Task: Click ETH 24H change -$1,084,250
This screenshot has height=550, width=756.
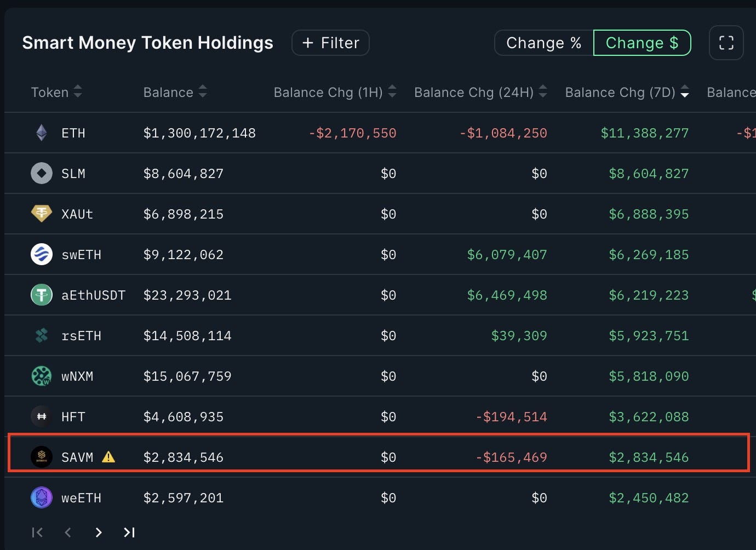Action: pos(503,133)
